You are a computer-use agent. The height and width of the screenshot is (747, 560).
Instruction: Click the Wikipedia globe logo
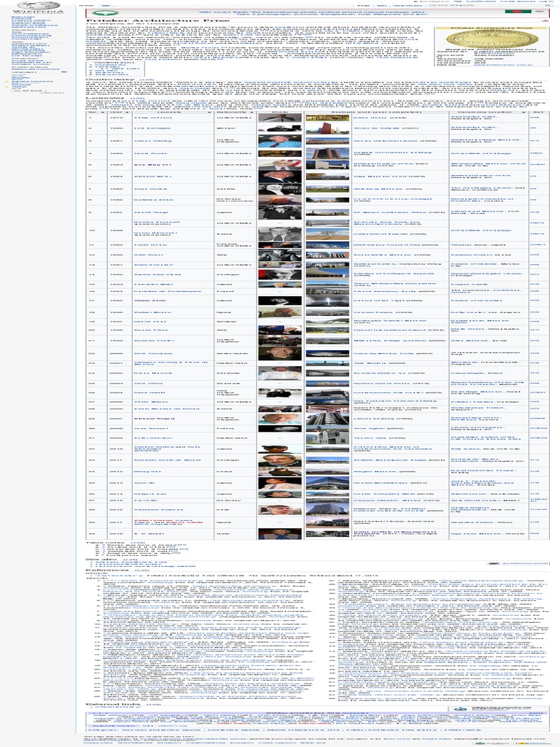tap(37, 6)
